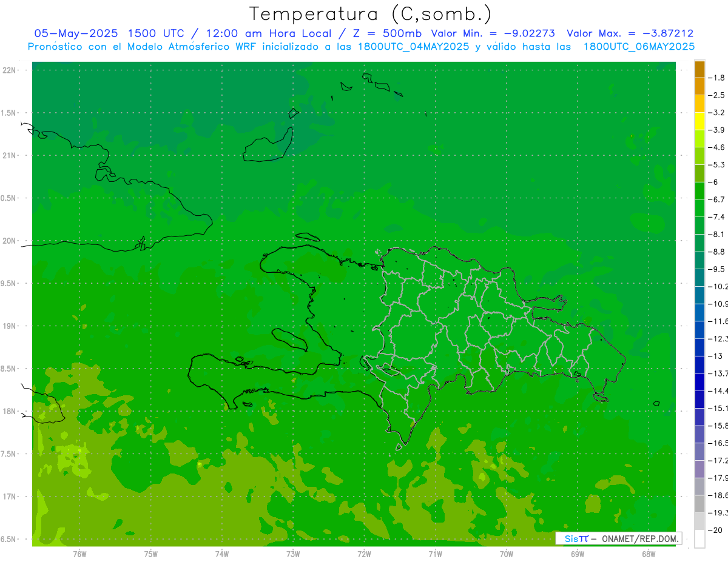Click the '-8.8' colorbar value
This screenshot has width=728, height=562.
pos(716,252)
